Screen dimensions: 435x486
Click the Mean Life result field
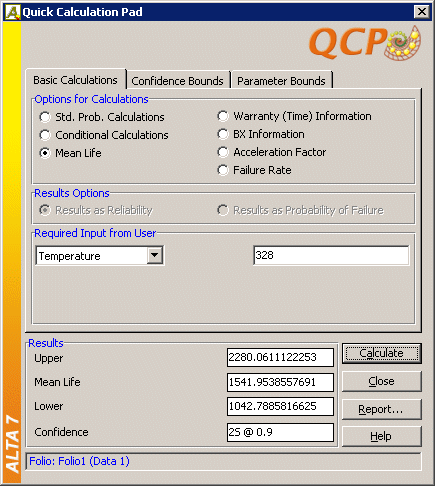click(x=280, y=382)
